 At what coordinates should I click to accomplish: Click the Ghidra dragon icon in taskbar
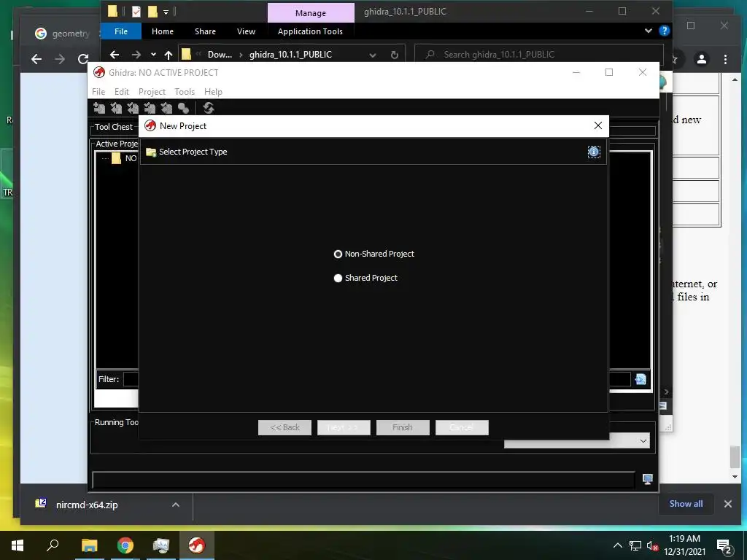point(196,545)
